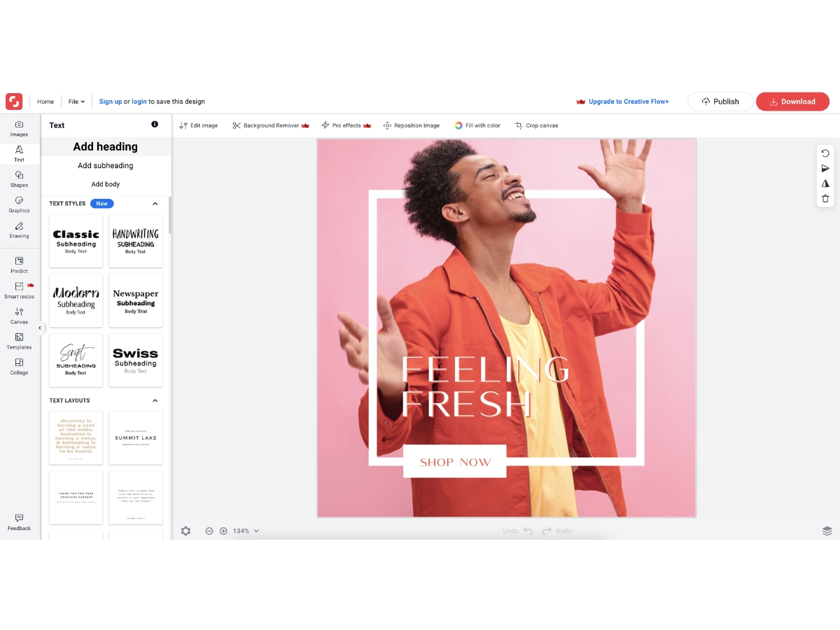The image size is (840, 630).
Task: Select the Drawing tool
Action: (19, 230)
